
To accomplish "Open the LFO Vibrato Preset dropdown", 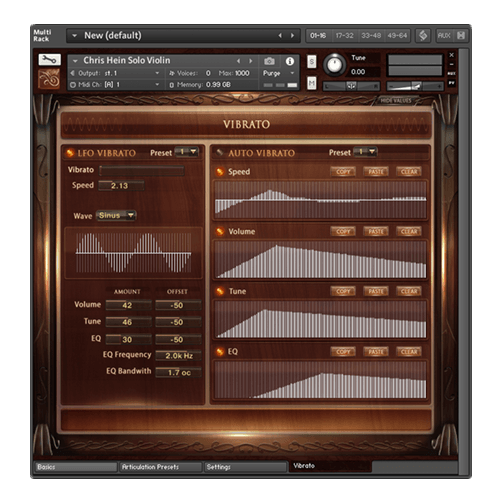I will (x=187, y=152).
